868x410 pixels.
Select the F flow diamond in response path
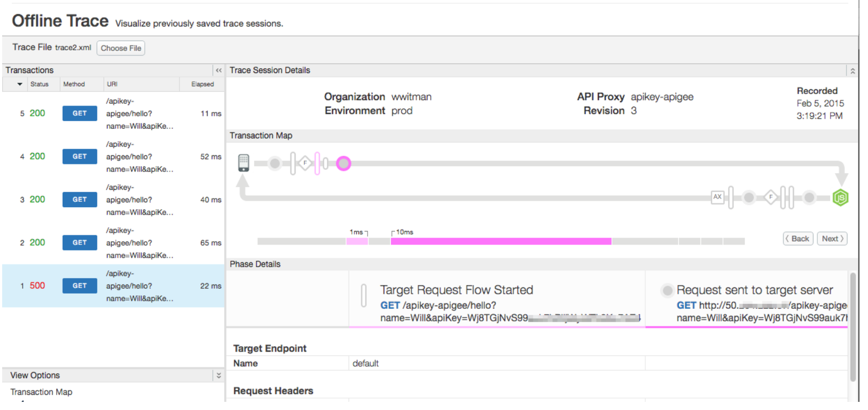771,197
